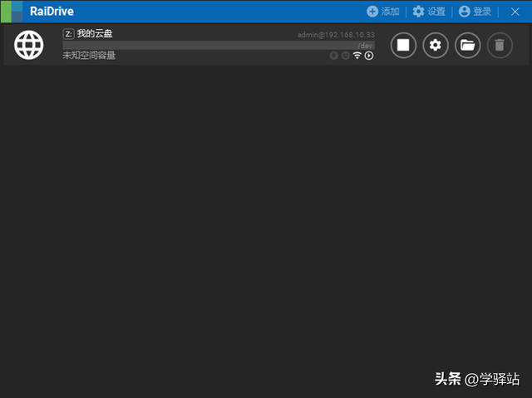The width and height of the screenshot is (532, 398).
Task: Click 添加 to add a new drive
Action: [x=382, y=12]
